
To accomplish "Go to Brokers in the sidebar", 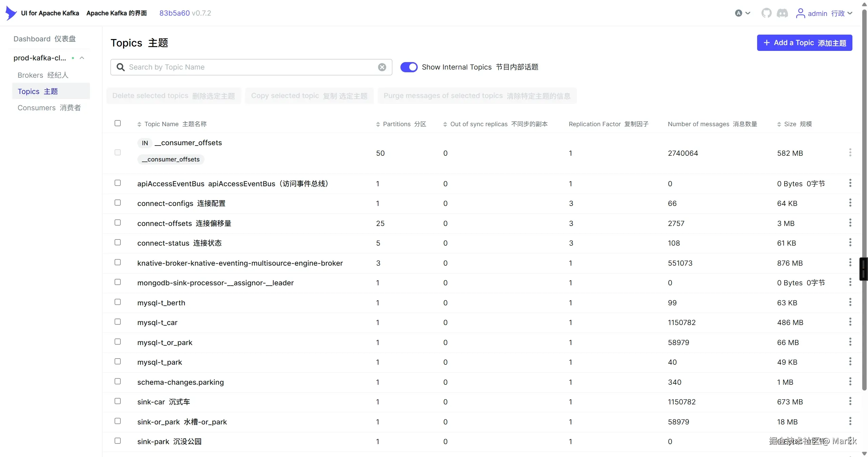I will 43,75.
